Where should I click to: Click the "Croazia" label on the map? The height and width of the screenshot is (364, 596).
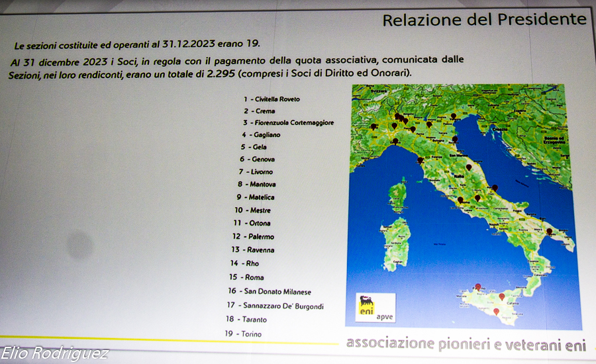pyautogui.click(x=500, y=129)
